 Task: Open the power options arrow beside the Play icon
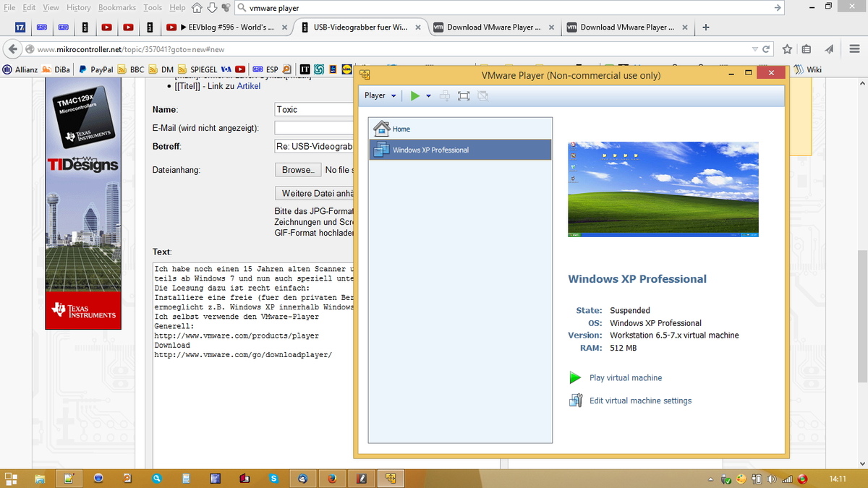[x=428, y=96]
